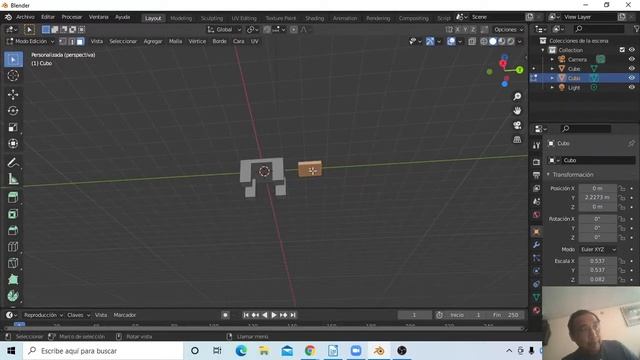Select the Annotate tool

13,162
